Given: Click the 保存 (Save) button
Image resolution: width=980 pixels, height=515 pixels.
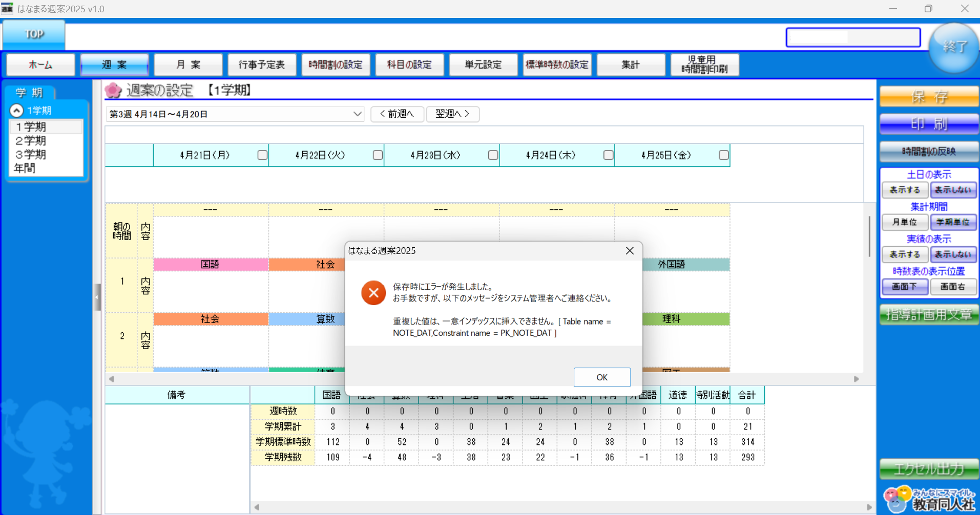Looking at the screenshot, I should point(928,96).
